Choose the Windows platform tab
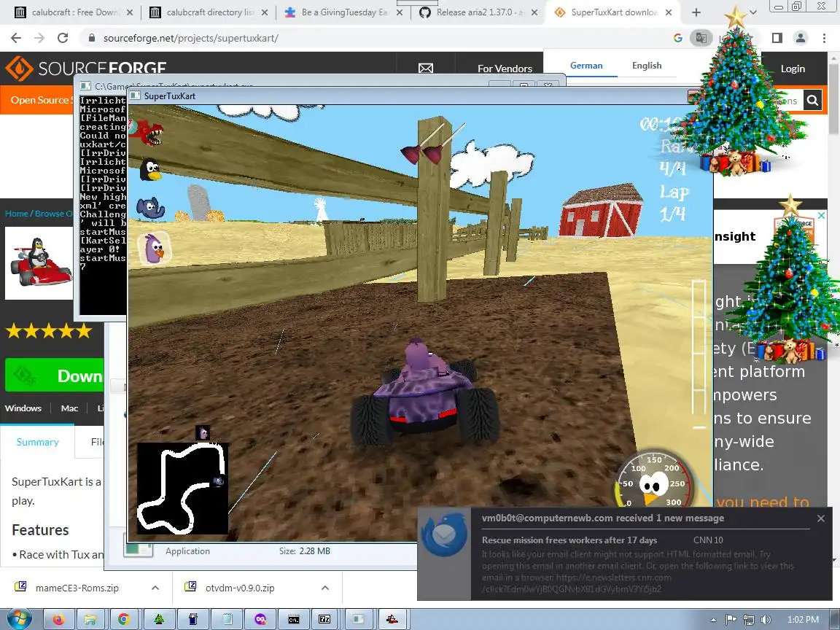The height and width of the screenshot is (630, 840). [23, 408]
